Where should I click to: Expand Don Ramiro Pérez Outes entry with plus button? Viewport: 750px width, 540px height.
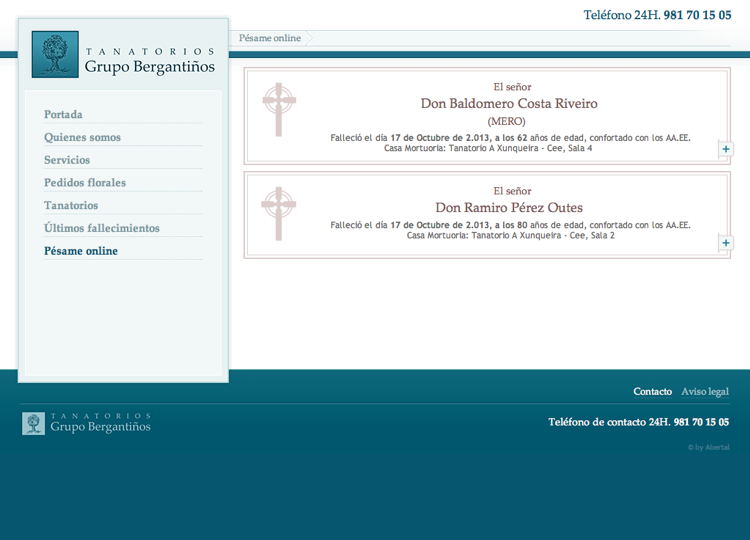click(x=725, y=242)
